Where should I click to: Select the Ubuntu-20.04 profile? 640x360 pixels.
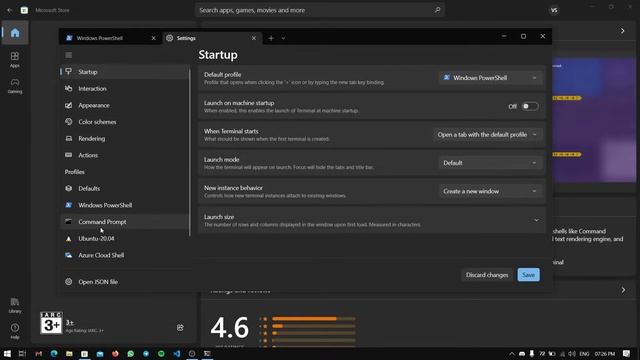coord(124,238)
